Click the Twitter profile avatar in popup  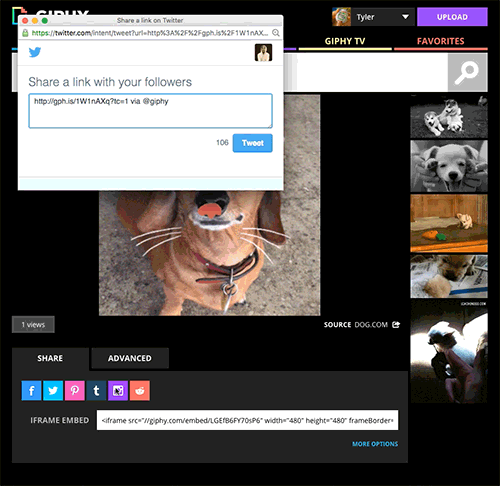pyautogui.click(x=263, y=52)
